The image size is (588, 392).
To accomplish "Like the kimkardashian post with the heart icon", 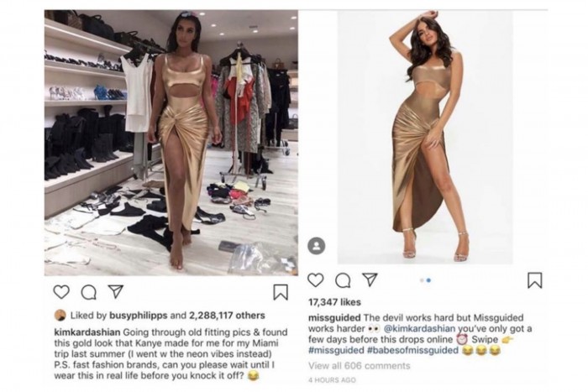I will 61,292.
